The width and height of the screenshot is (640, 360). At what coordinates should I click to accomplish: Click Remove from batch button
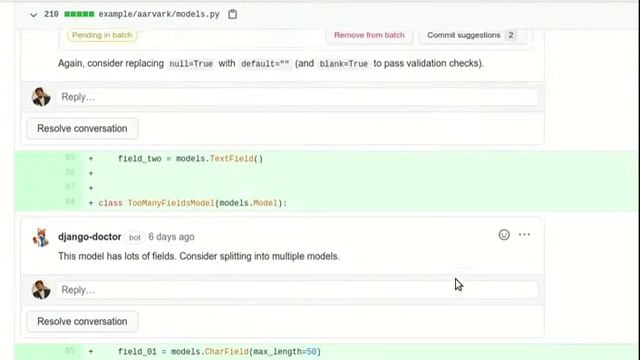[369, 35]
